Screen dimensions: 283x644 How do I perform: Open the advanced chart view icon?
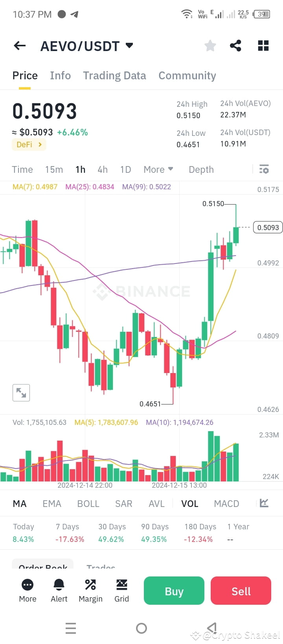click(x=263, y=503)
